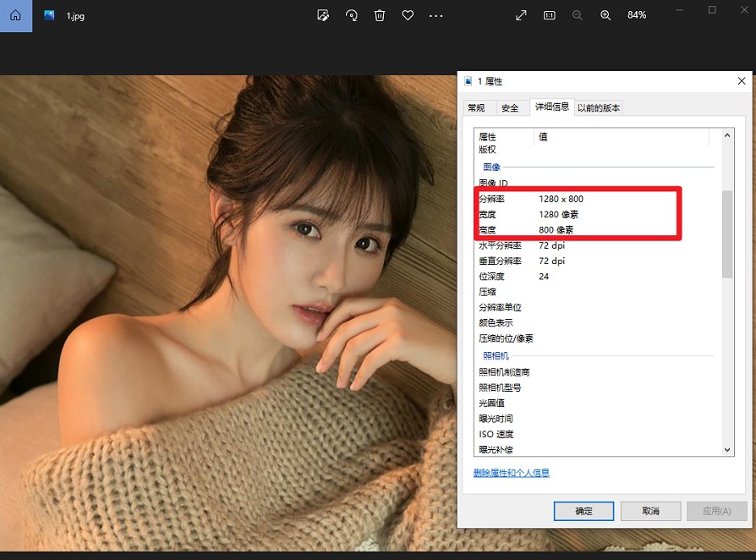Click the 1.jpg image file icon
756x560 pixels.
pyautogui.click(x=49, y=15)
